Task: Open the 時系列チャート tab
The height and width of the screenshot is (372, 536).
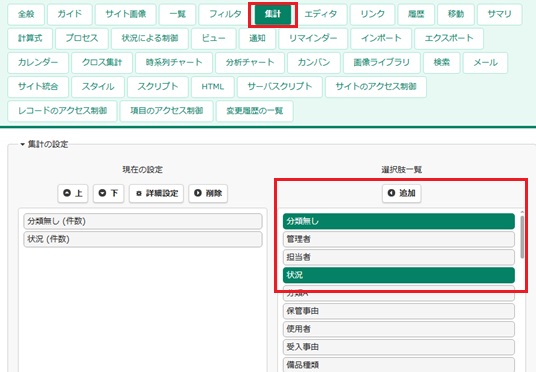Action: coord(174,63)
